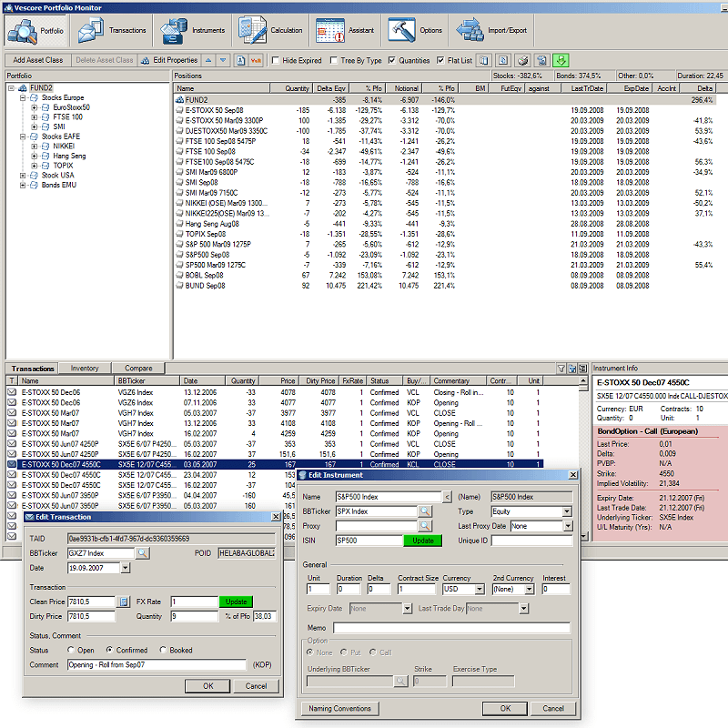The width and height of the screenshot is (728, 728).
Task: Click the blue sort-ascending arrow icon
Action: point(207,59)
